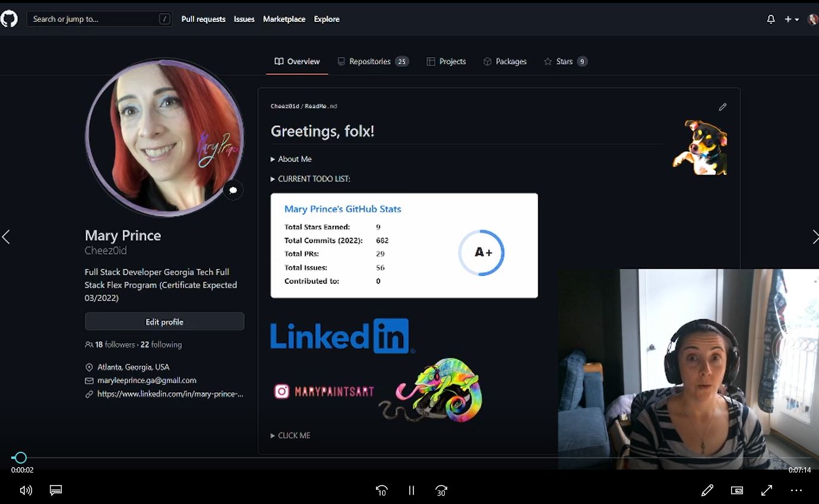819x504 pixels.
Task: Open Mary Prince's GitHub Stats title
Action: point(343,209)
